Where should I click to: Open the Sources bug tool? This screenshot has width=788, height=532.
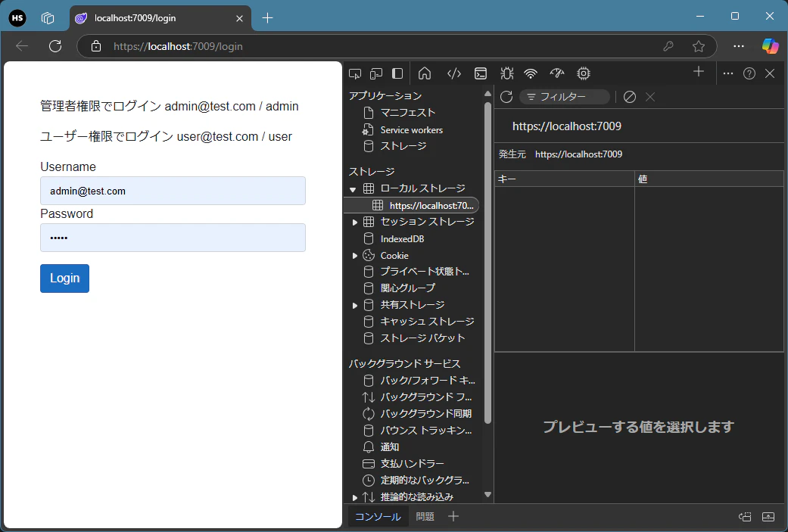[507, 74]
